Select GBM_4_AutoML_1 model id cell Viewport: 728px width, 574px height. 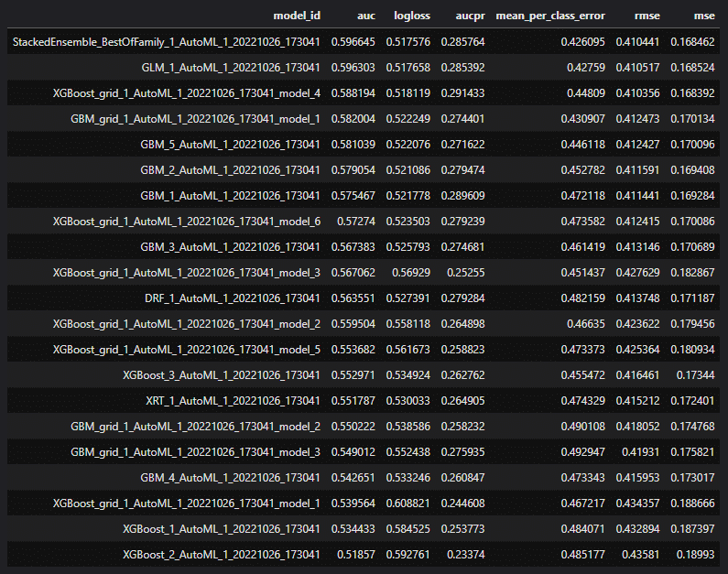pos(230,478)
